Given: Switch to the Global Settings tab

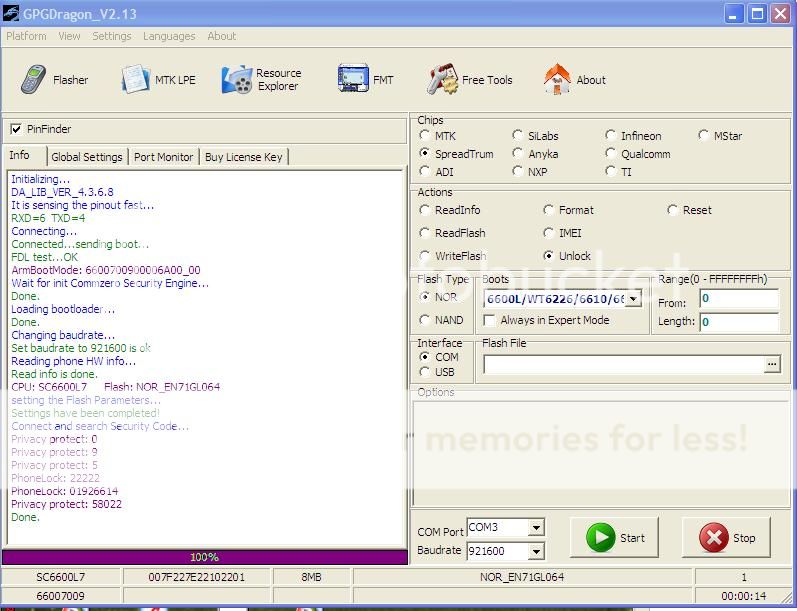Looking at the screenshot, I should [87, 157].
